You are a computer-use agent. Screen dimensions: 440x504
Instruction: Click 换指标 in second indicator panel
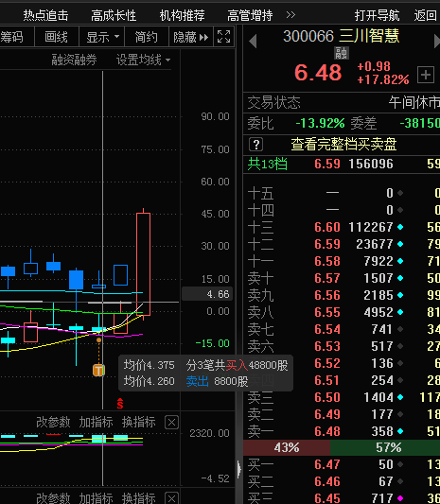139,498
